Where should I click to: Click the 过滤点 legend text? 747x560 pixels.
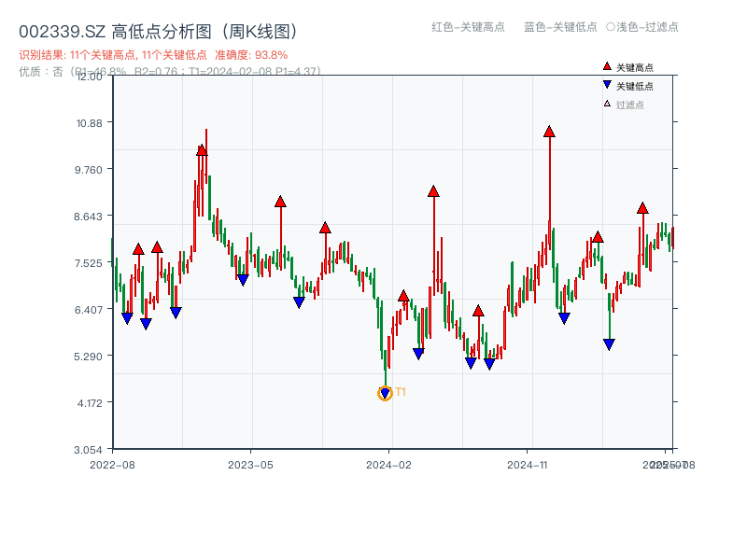click(x=629, y=105)
